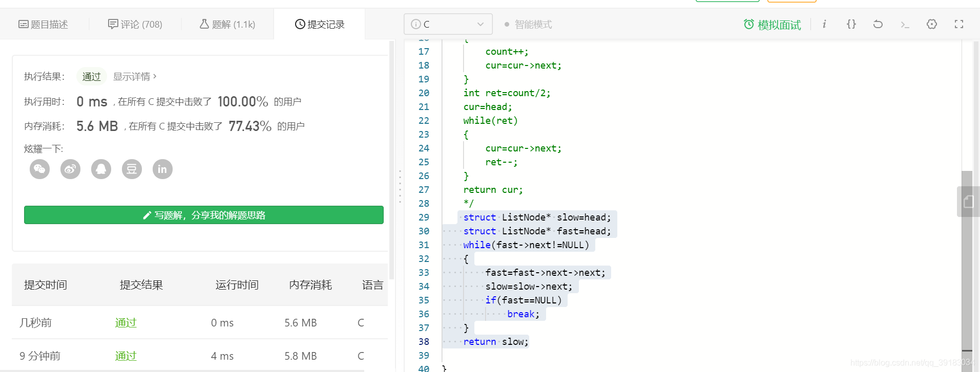Open the 9 分钟前 通过 submission link
Viewport: 980px width, 372px height.
point(126,356)
